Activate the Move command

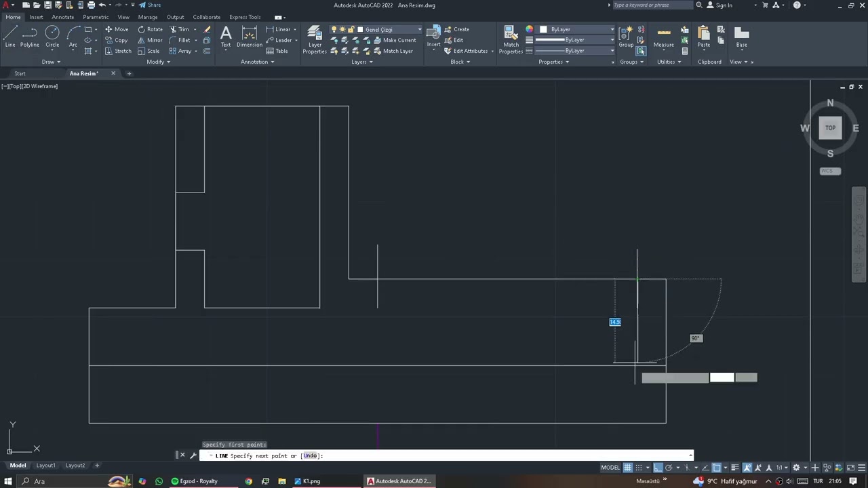pos(117,29)
